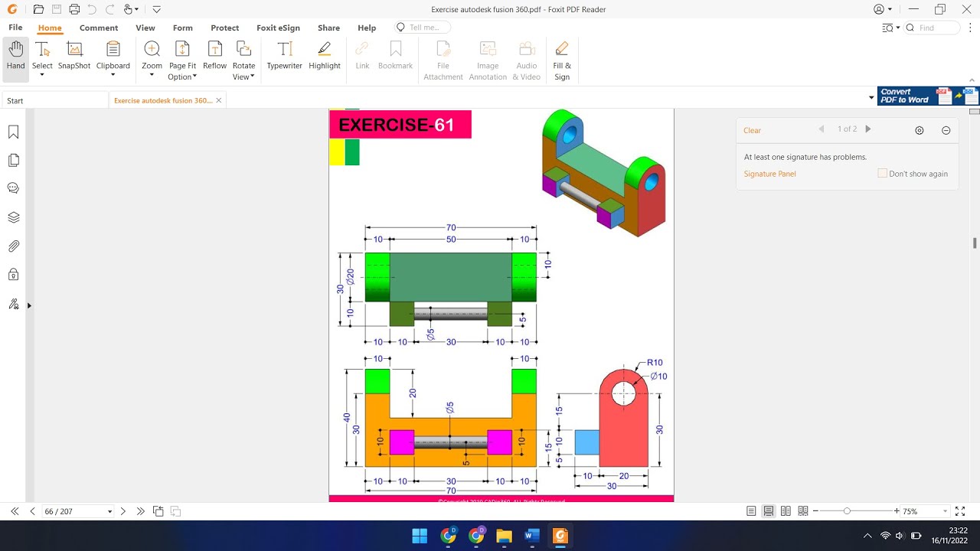
Task: Open the Zoom dropdown in ribbon
Action: click(x=152, y=75)
